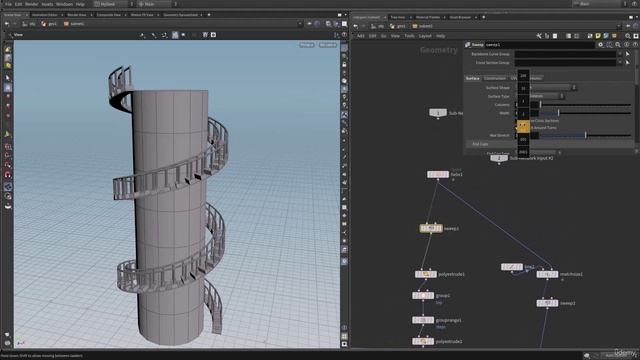Select the polyextrude1 node
640x360 pixels.
tap(426, 274)
